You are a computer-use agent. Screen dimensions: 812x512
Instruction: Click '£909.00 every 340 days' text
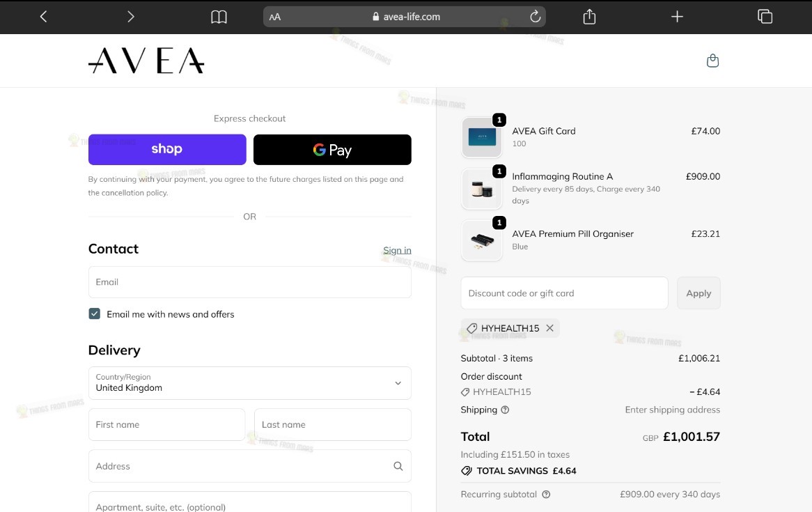click(x=670, y=495)
